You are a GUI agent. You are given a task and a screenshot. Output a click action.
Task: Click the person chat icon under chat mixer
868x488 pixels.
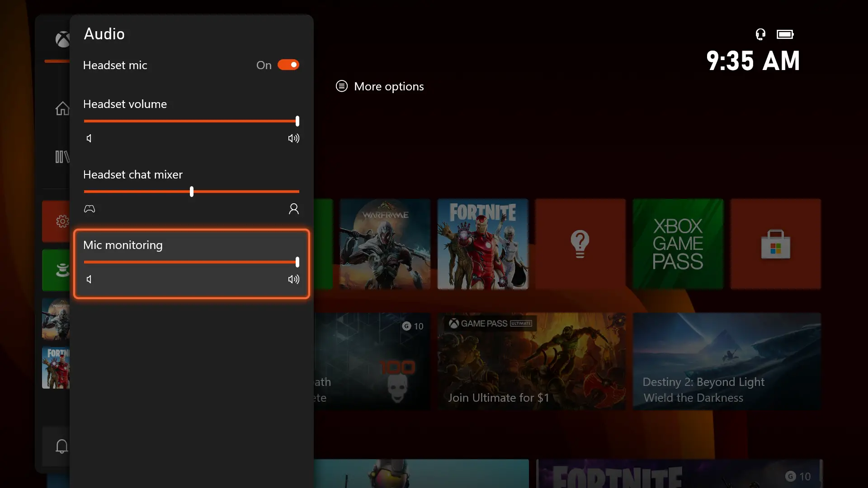point(293,209)
